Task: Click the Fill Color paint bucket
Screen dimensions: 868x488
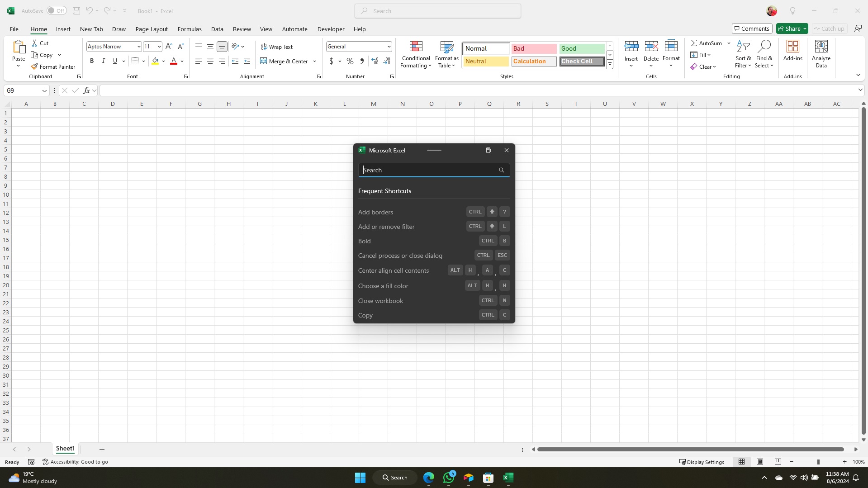Action: point(155,61)
